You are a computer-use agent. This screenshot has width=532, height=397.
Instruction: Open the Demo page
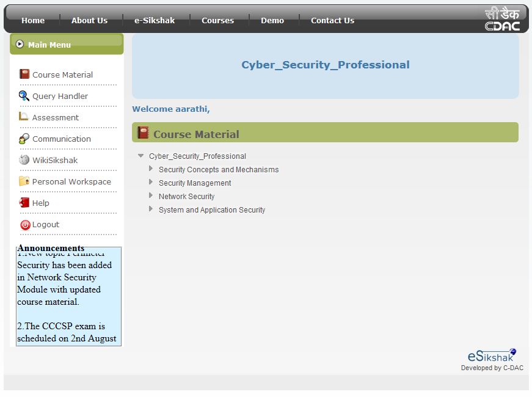[x=272, y=20]
